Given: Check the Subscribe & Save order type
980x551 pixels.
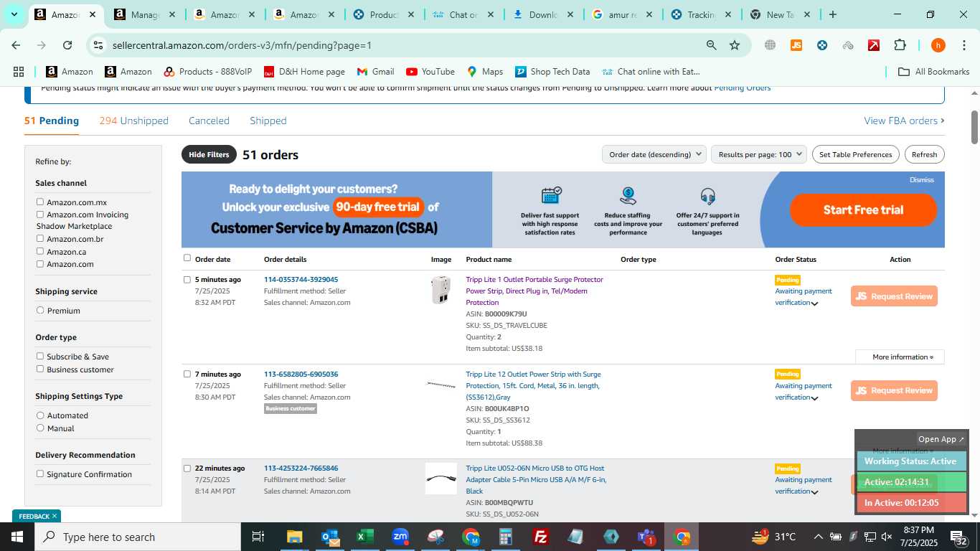Looking at the screenshot, I should coord(40,357).
